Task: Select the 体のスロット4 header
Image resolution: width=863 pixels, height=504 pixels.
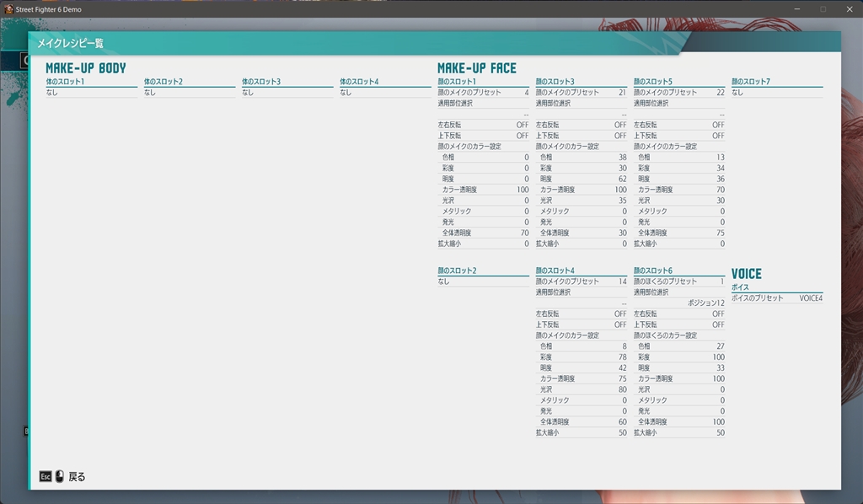Action: click(359, 82)
